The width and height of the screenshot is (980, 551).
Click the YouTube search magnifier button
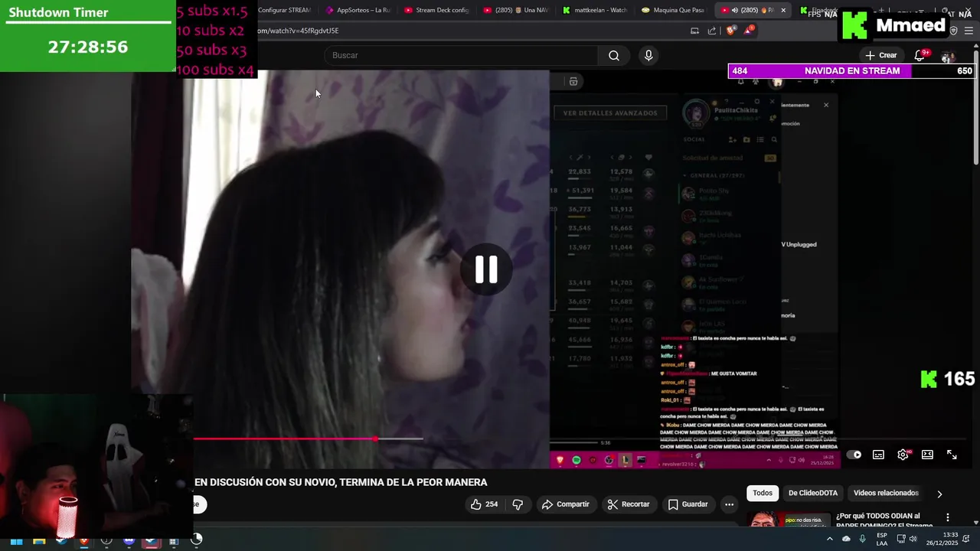pos(614,55)
